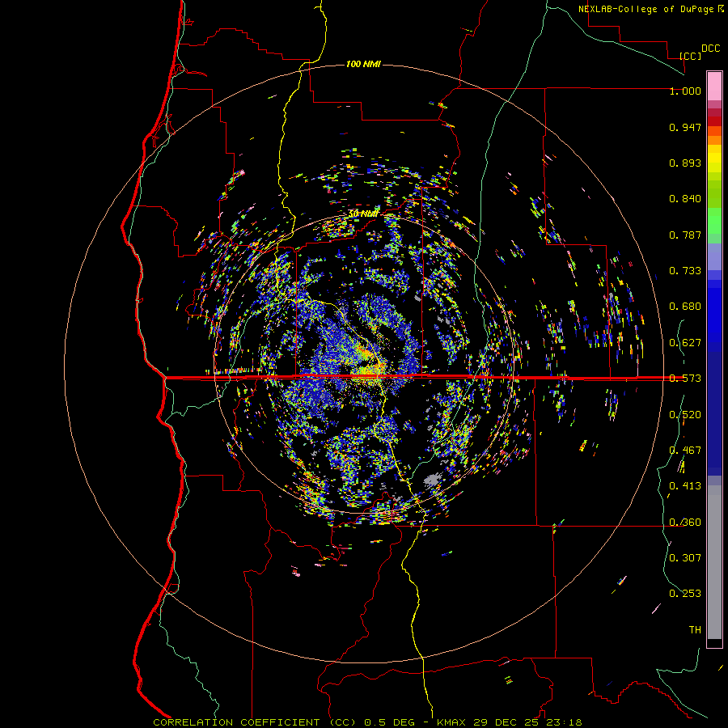Click the 0.520 legend value
The width and height of the screenshot is (728, 728).
(x=685, y=415)
